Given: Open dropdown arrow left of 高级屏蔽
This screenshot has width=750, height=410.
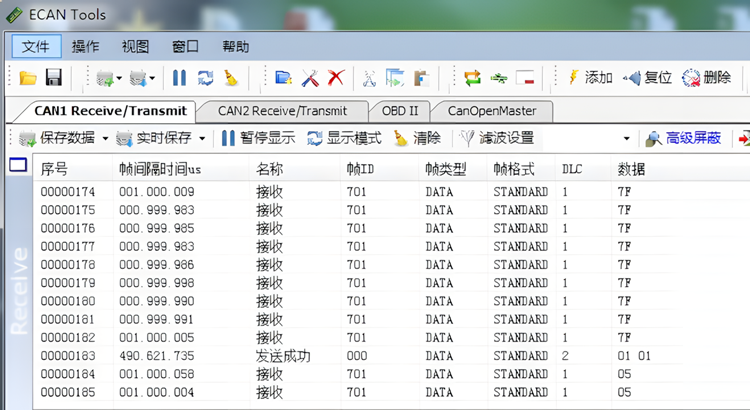Looking at the screenshot, I should [627, 138].
